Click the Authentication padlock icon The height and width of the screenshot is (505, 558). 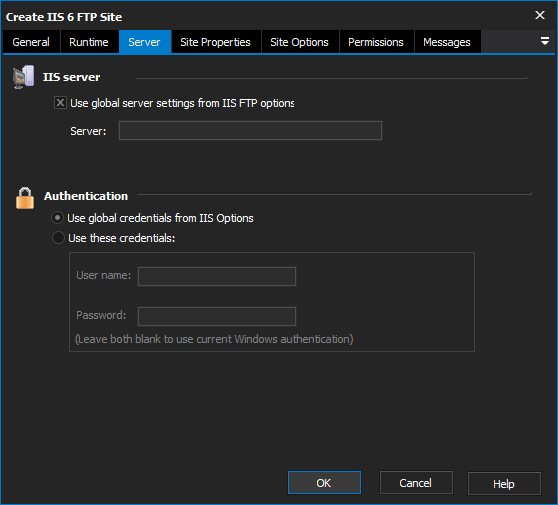pyautogui.click(x=25, y=198)
